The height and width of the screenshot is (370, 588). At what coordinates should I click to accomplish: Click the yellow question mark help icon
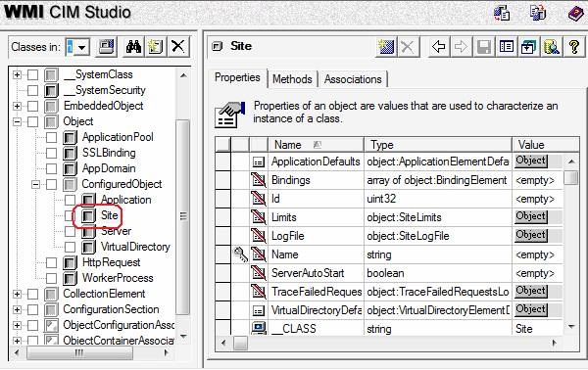573,47
